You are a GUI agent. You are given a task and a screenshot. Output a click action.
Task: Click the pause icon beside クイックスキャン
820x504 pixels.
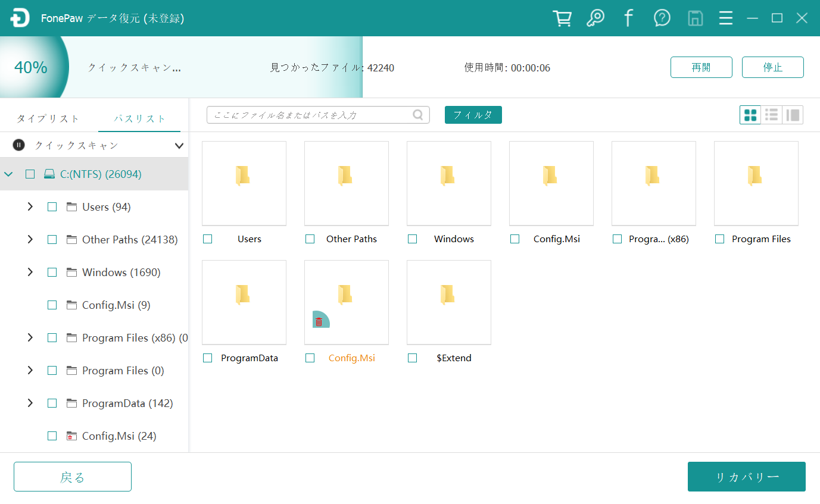19,145
